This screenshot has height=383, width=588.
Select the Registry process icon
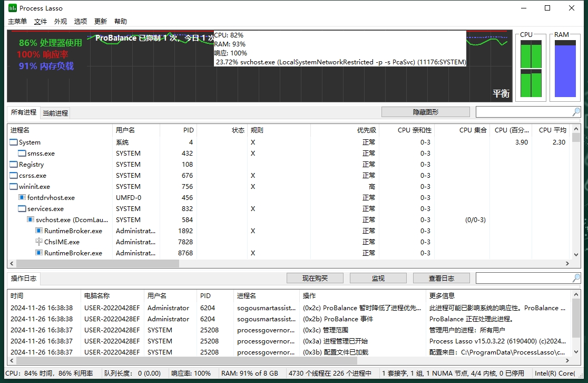coord(14,165)
